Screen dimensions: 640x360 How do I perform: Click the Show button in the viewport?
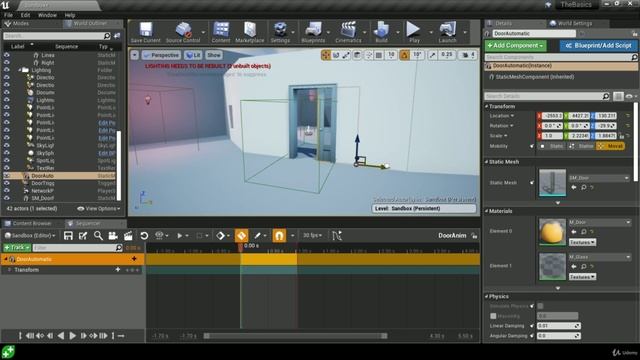tap(213, 55)
